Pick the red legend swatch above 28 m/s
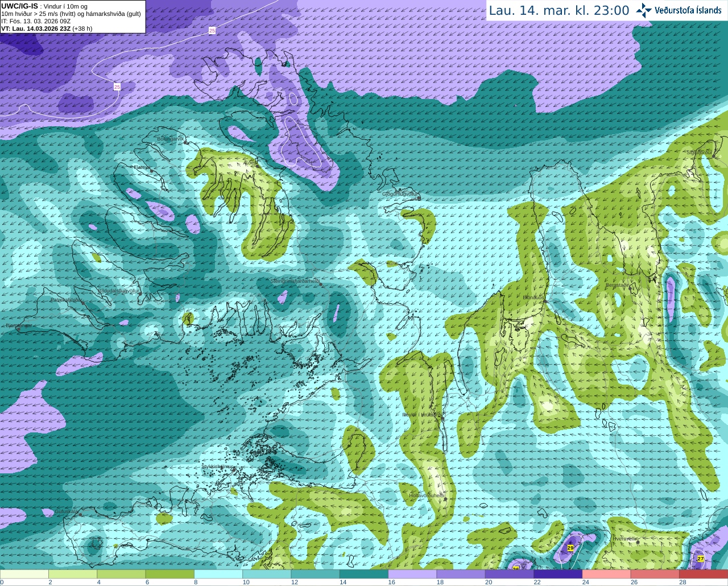The image size is (728, 586). coord(704,574)
